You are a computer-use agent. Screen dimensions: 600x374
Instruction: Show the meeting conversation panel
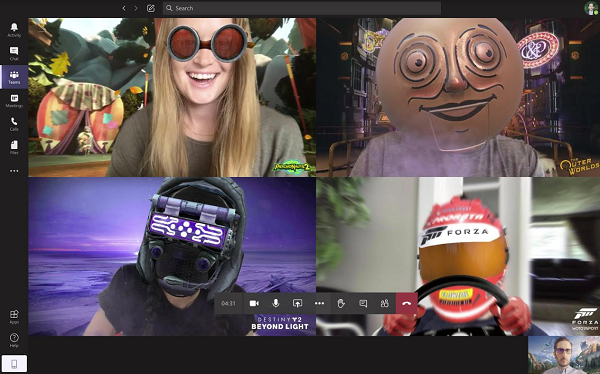pos(363,304)
